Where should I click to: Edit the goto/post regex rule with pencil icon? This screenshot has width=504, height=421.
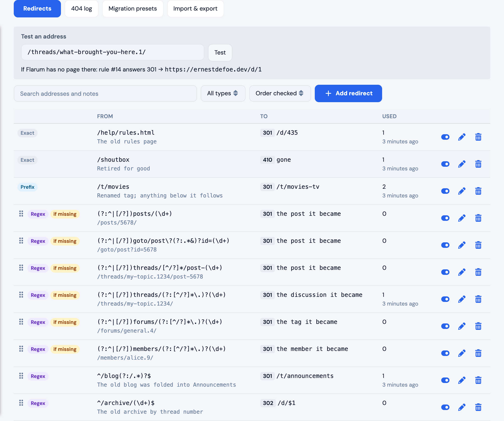[x=462, y=245]
